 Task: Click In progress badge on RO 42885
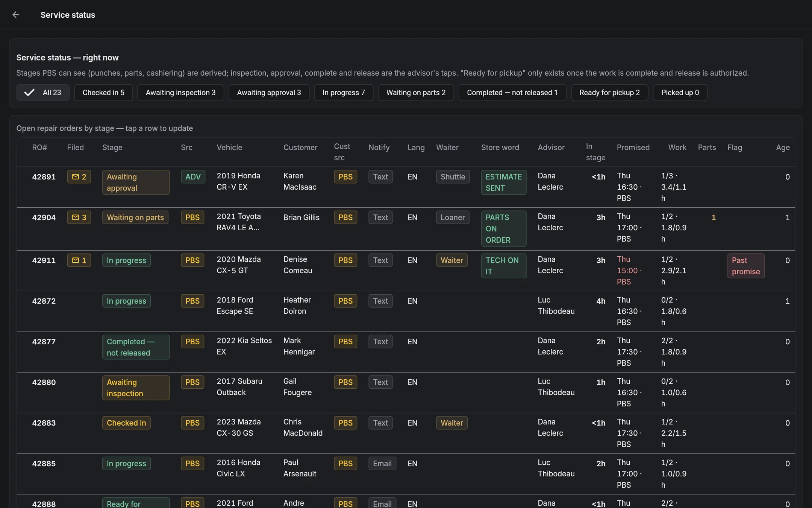(x=126, y=464)
